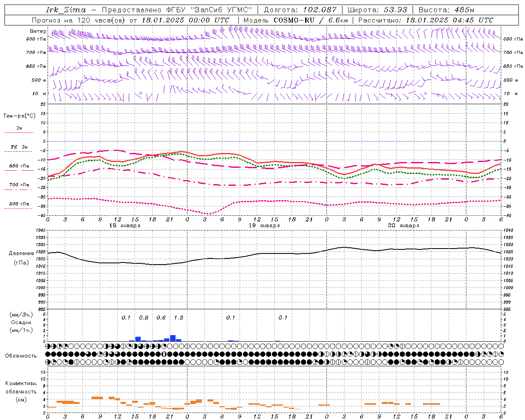Click the "Осадки" precipitation label

[21, 322]
